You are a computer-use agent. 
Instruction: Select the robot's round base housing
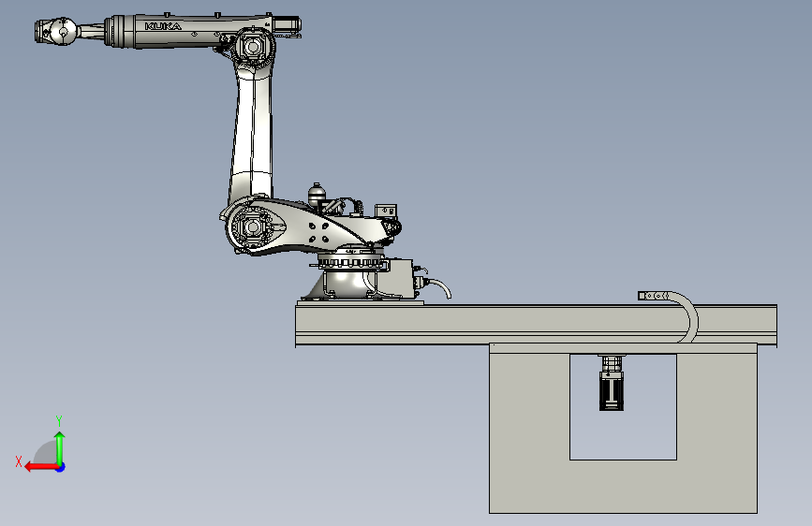(348, 284)
